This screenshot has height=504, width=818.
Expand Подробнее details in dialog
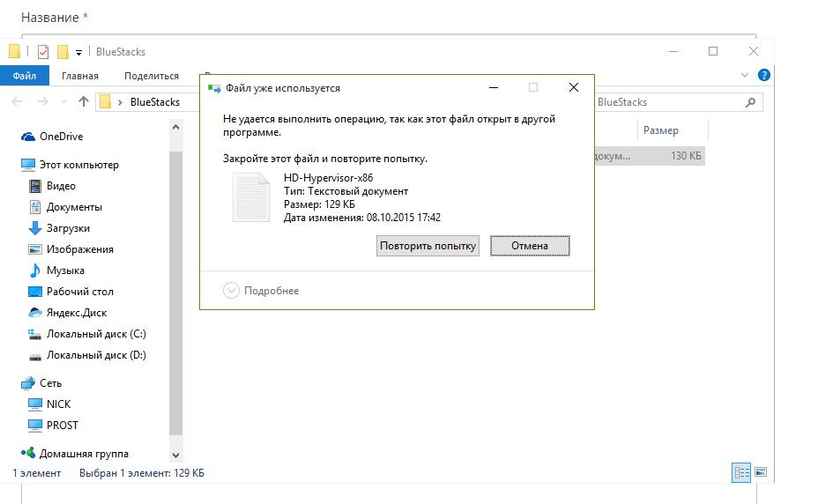tap(261, 291)
